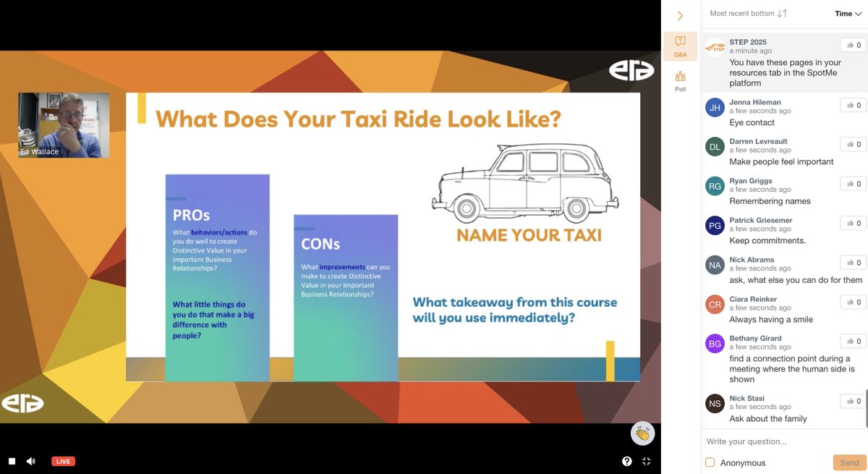Click Ed Wallace's webcam thumbnail
Viewport: 868px width, 474px height.
coord(64,125)
